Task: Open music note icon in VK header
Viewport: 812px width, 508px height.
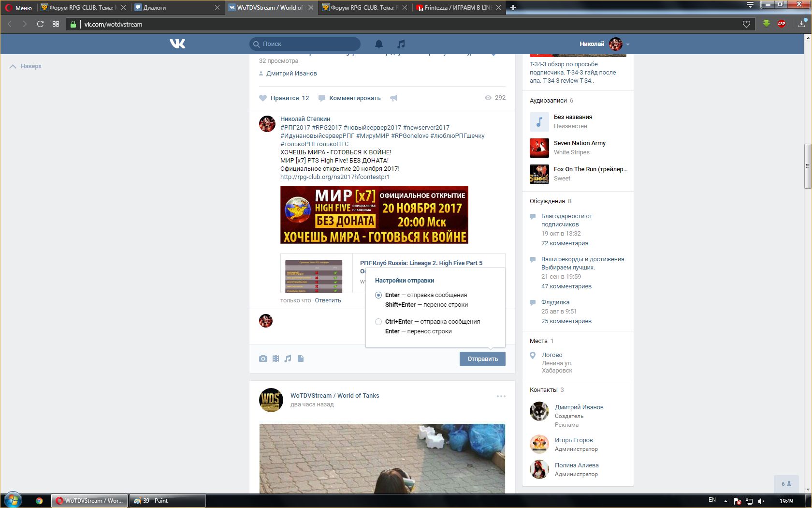Action: (x=401, y=44)
